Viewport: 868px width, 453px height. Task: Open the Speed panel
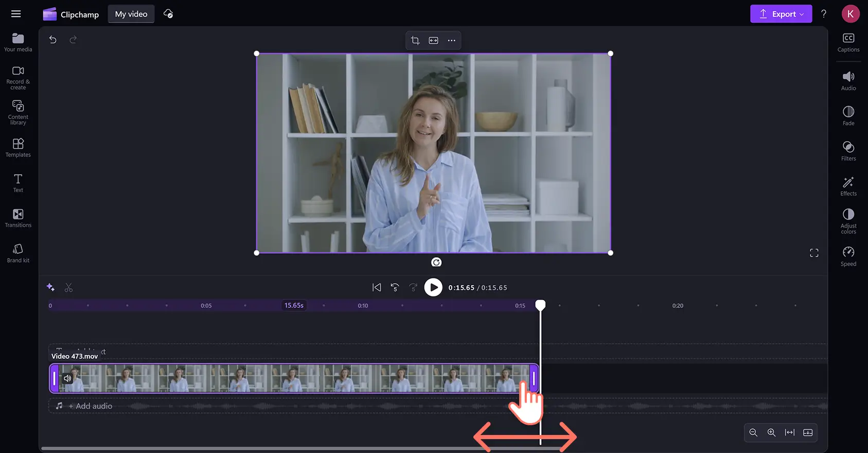(x=848, y=256)
